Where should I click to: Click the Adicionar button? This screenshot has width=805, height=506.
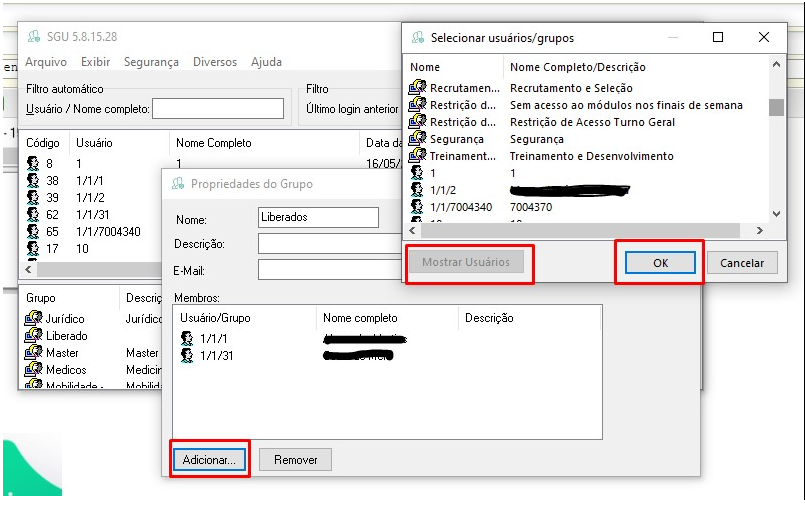coord(210,460)
